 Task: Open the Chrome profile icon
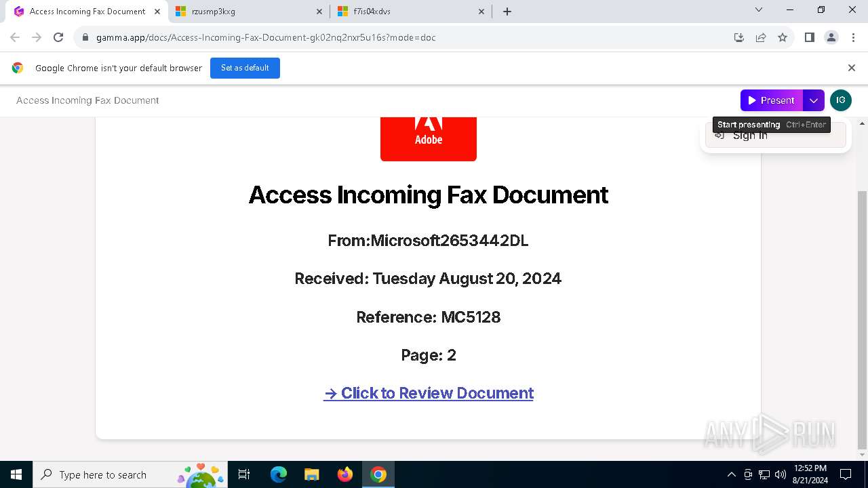(831, 37)
